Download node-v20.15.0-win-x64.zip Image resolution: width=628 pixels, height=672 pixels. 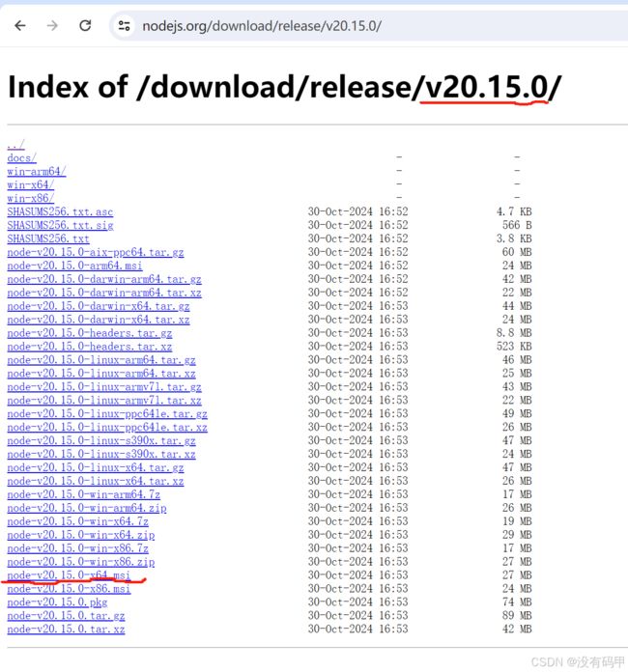(80, 535)
